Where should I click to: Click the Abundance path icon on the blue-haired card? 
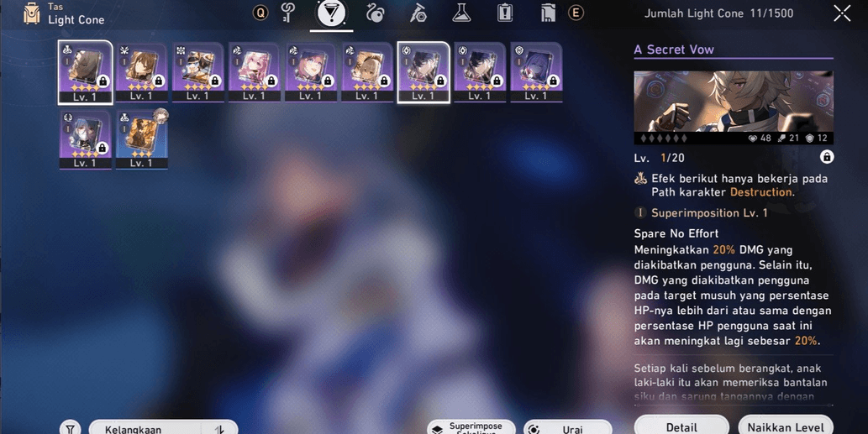(67, 118)
